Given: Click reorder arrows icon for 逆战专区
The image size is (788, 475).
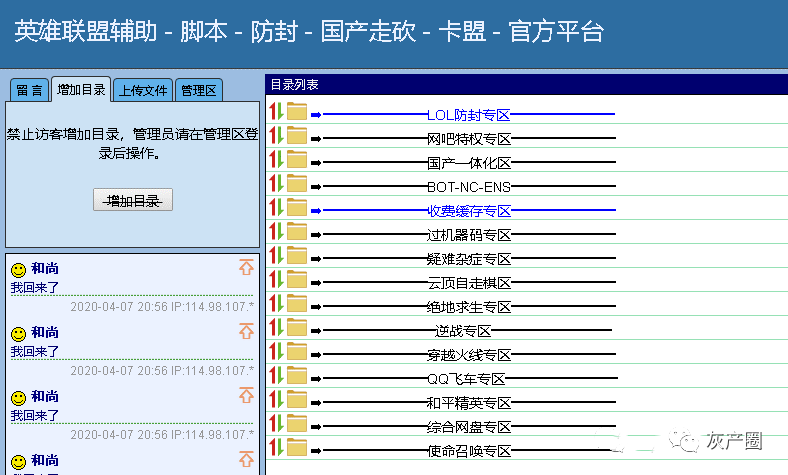Looking at the screenshot, I should tap(276, 327).
